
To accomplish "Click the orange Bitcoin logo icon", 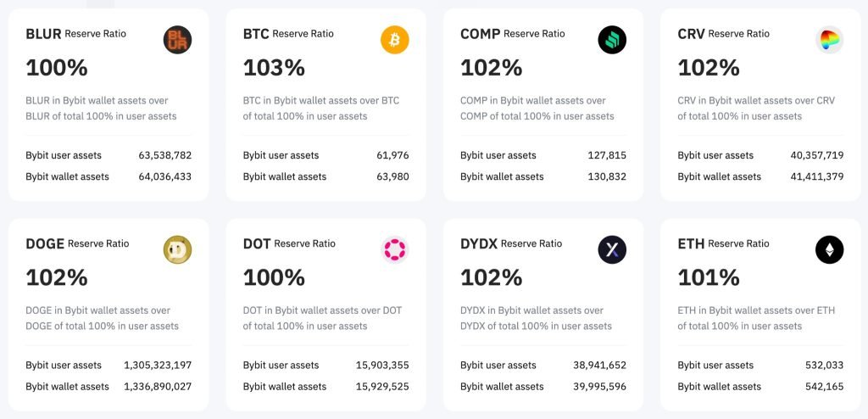I will [x=395, y=40].
